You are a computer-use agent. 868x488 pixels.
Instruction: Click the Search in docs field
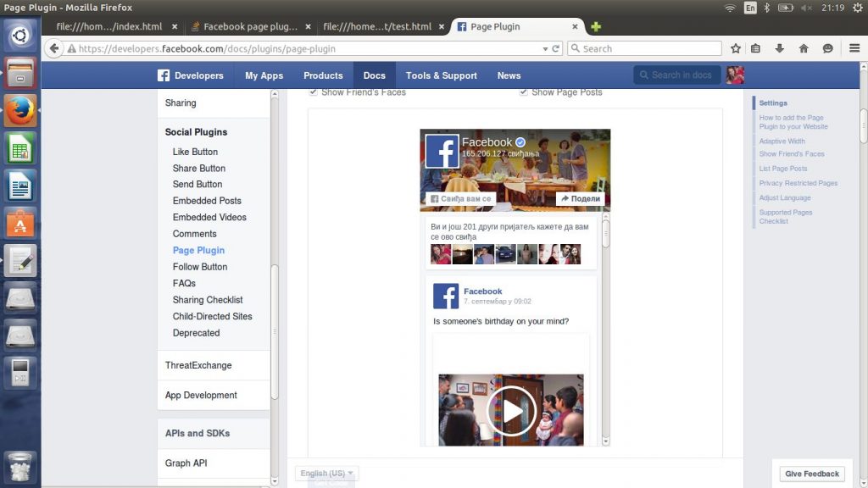click(x=676, y=75)
